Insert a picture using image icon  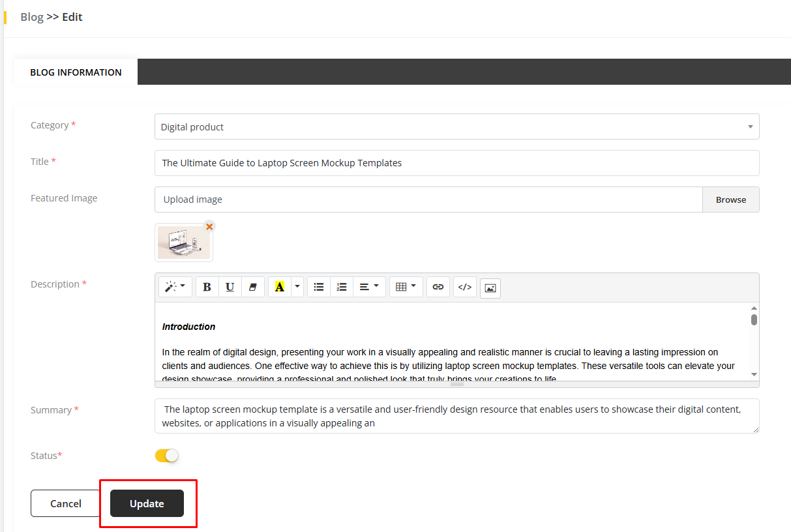(x=490, y=288)
